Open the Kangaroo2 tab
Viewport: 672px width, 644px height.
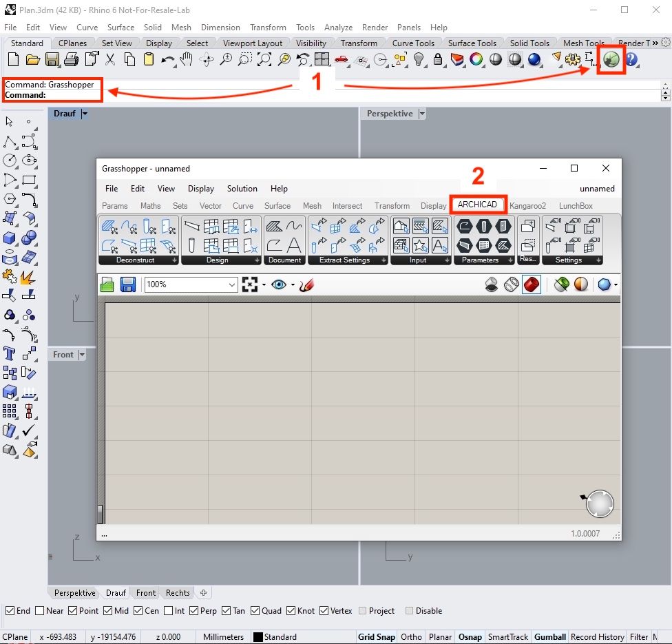[x=527, y=206]
